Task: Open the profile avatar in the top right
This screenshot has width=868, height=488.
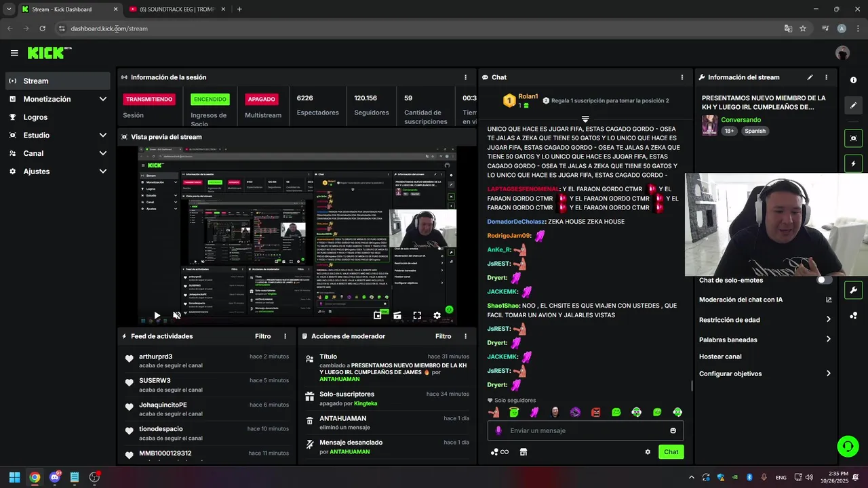Action: click(x=843, y=53)
